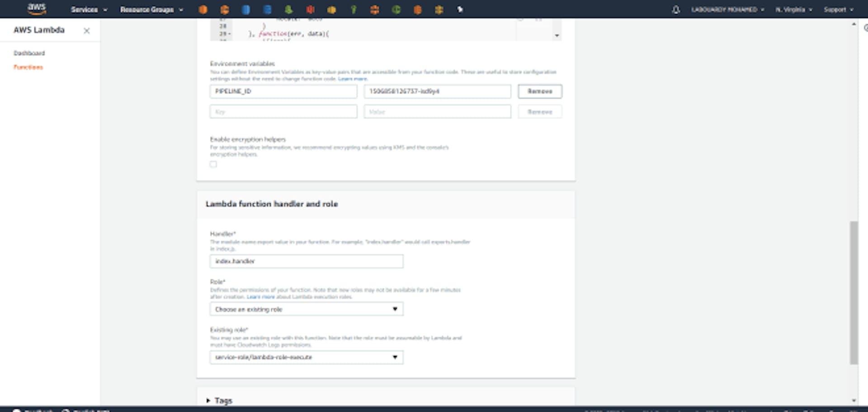Open the red service shortcut icon

[310, 9]
